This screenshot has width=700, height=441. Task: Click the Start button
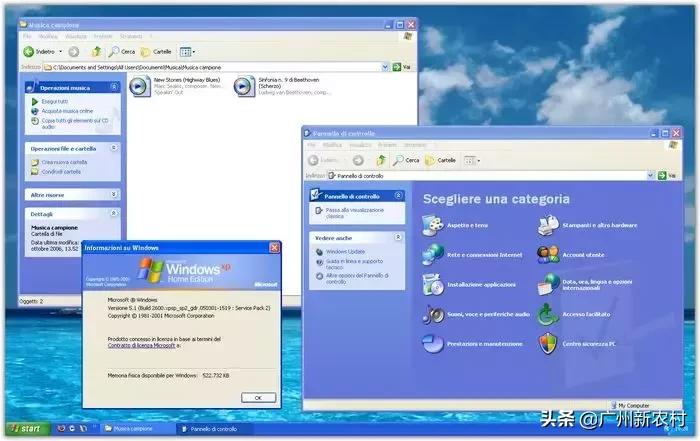(26, 429)
